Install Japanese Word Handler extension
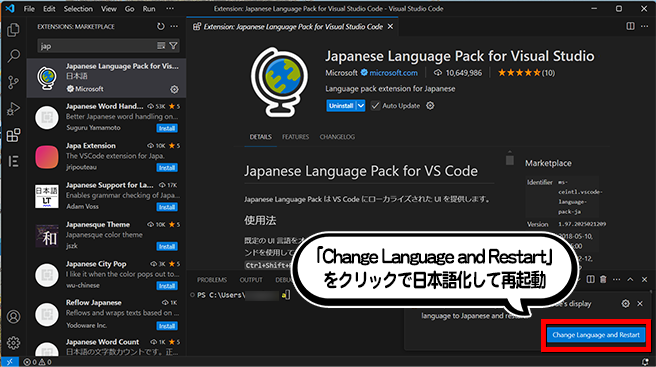656x367 pixels. [167, 128]
